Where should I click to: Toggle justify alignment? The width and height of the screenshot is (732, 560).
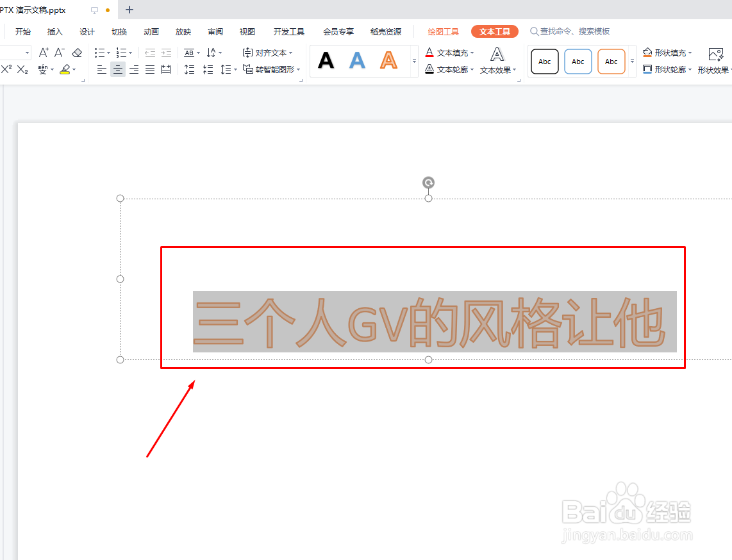point(150,70)
